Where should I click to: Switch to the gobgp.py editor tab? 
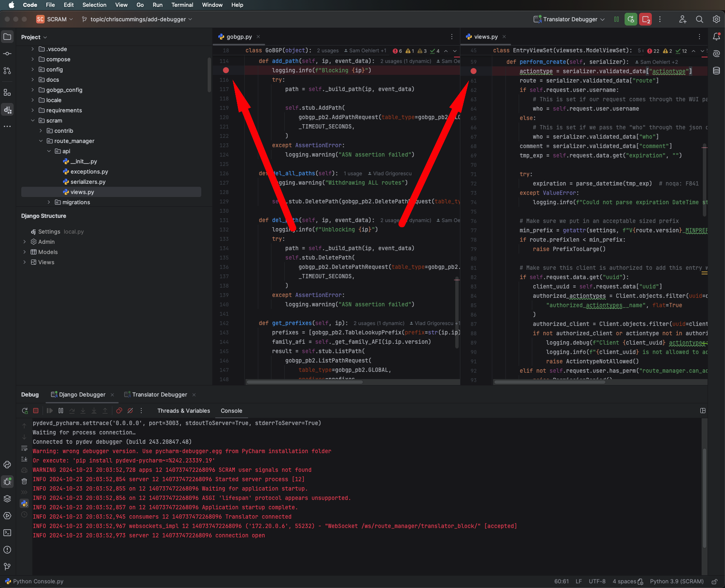239,37
